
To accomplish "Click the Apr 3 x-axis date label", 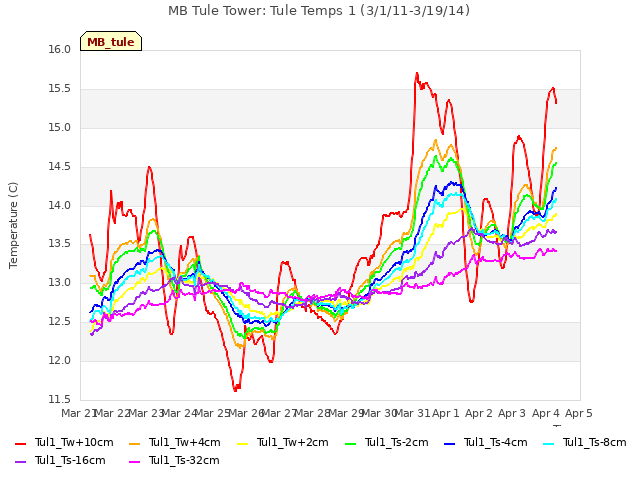I will pyautogui.click(x=512, y=413).
